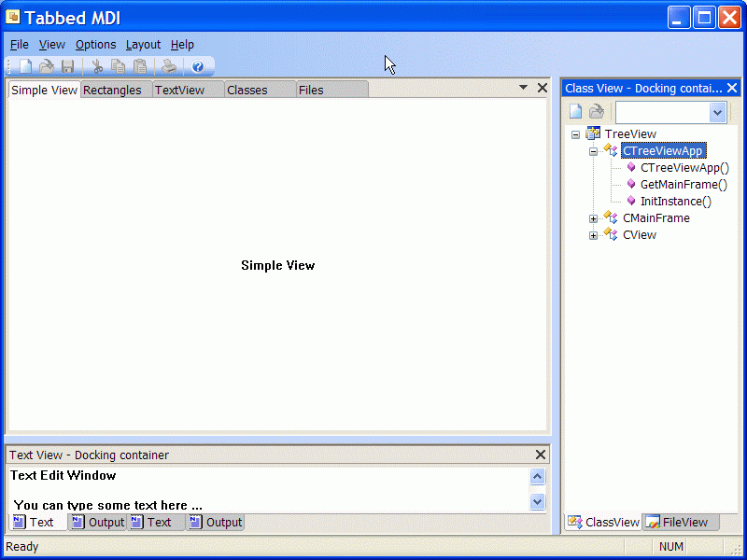The width and height of the screenshot is (747, 560).
Task: Select the Print icon in the toolbar
Action: tap(168, 65)
